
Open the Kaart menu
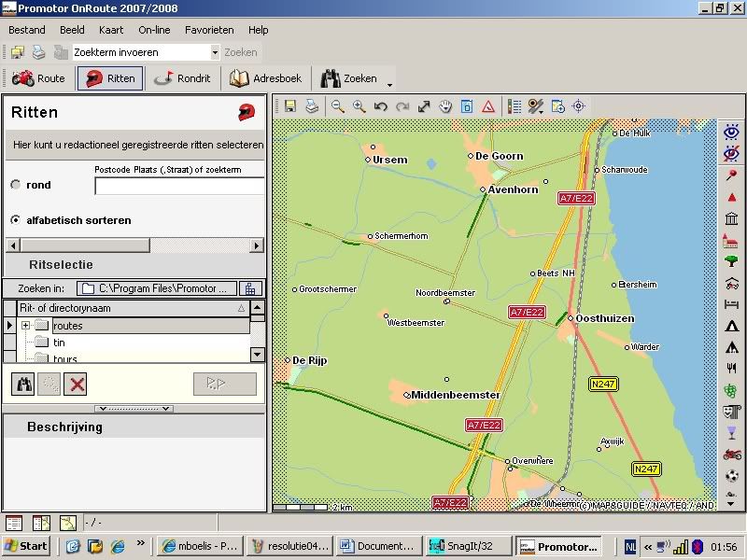click(x=111, y=30)
